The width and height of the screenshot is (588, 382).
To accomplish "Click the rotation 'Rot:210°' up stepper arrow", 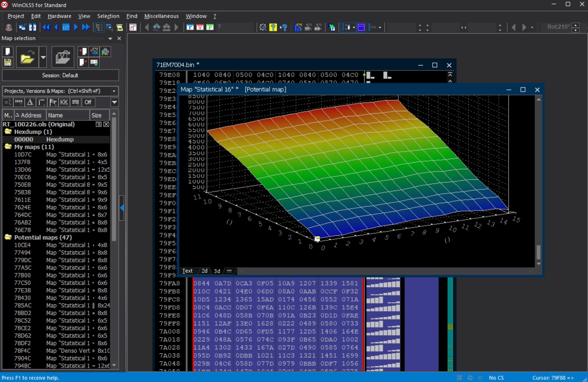I will coord(576,25).
